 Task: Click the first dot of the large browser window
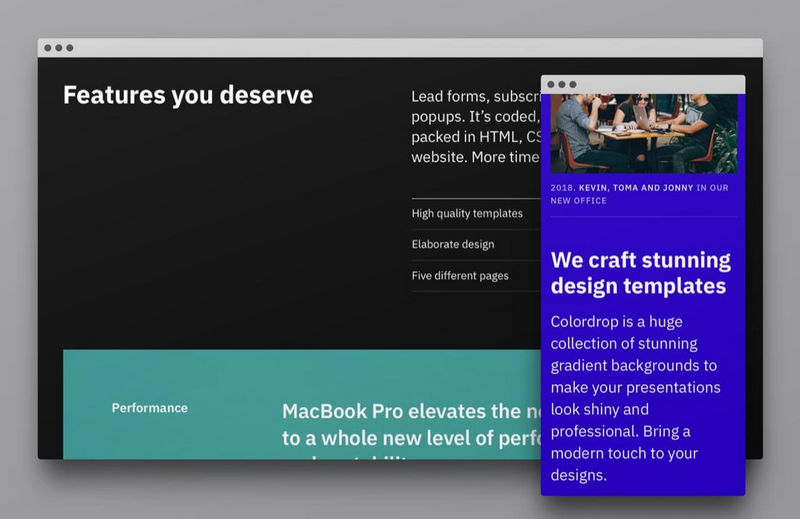[47, 48]
